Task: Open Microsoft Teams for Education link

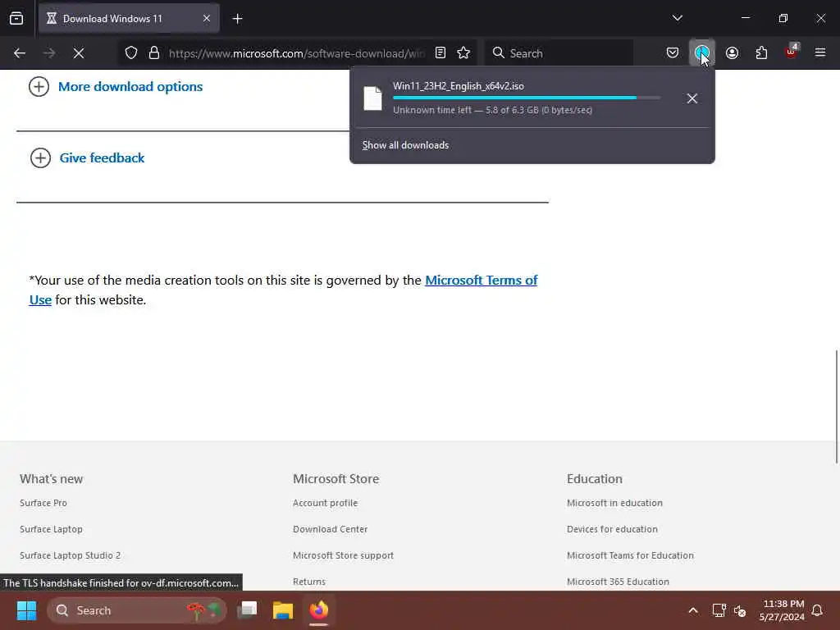Action: pos(630,555)
